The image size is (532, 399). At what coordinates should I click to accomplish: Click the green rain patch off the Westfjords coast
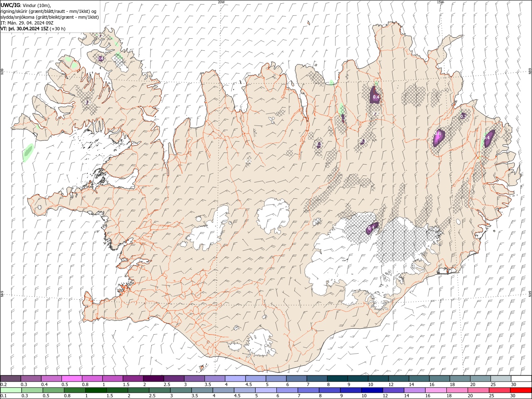coord(28,152)
